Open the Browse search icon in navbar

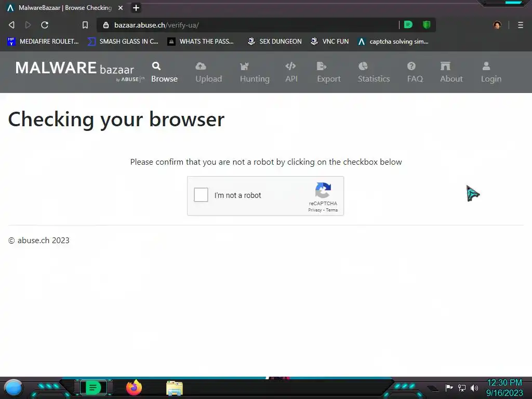156,66
